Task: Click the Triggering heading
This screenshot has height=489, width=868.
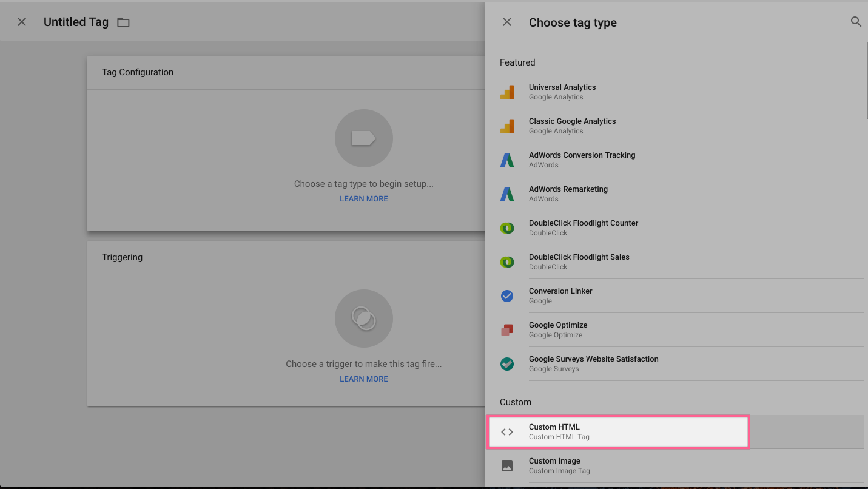Action: point(122,257)
